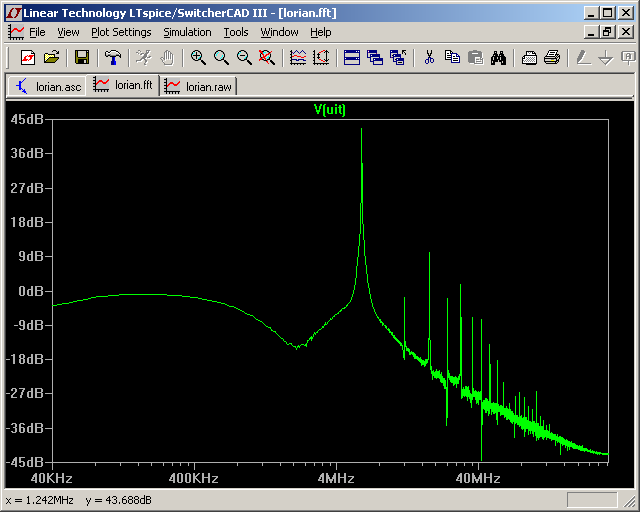Open the Simulation menu

tap(187, 32)
